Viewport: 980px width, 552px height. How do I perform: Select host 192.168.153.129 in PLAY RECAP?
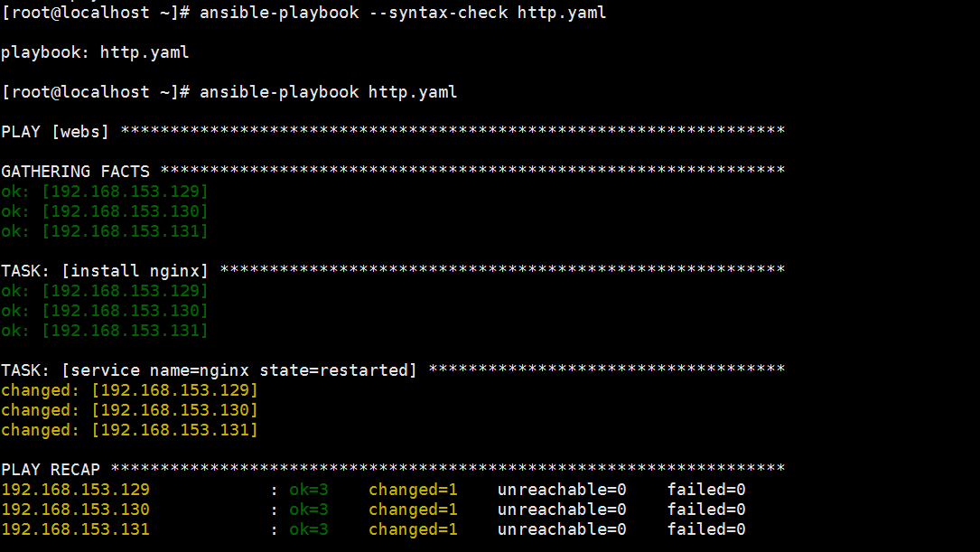(x=76, y=490)
